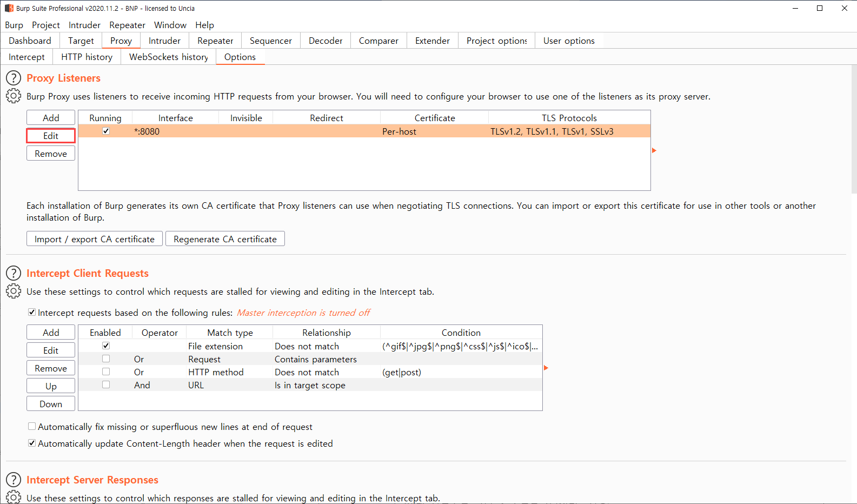Select the *:8080 listener row
857x504 pixels.
click(x=364, y=131)
